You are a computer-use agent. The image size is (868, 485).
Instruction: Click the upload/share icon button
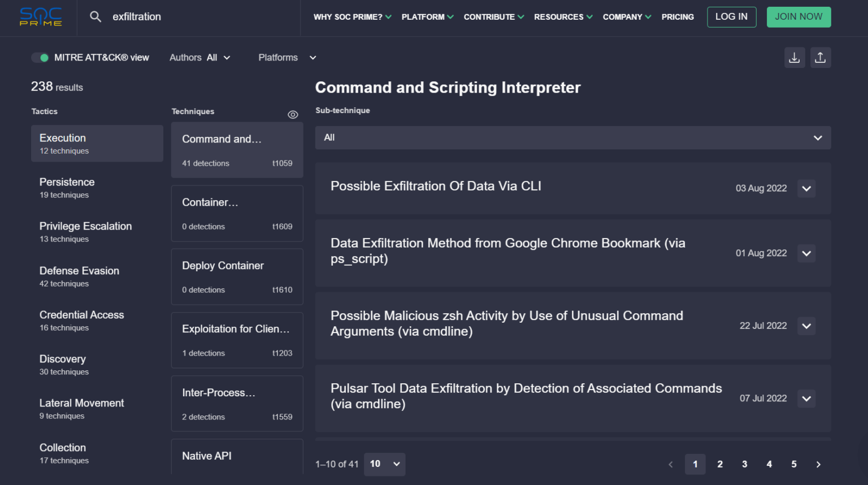point(820,58)
